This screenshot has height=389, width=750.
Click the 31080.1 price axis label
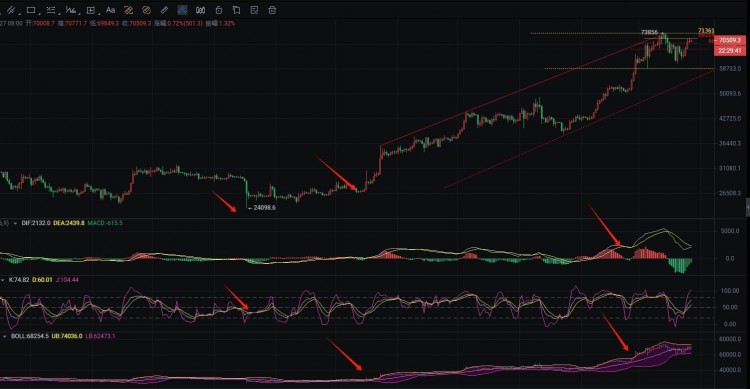[x=730, y=168]
